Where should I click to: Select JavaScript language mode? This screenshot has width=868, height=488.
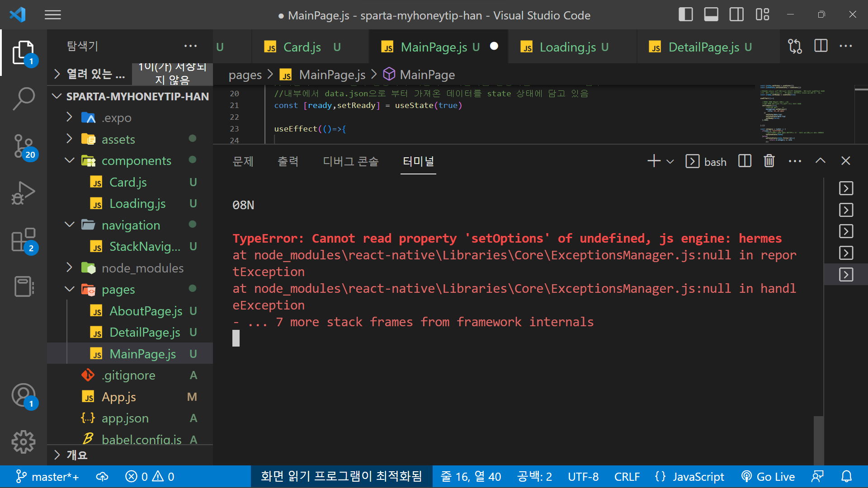[689, 477]
